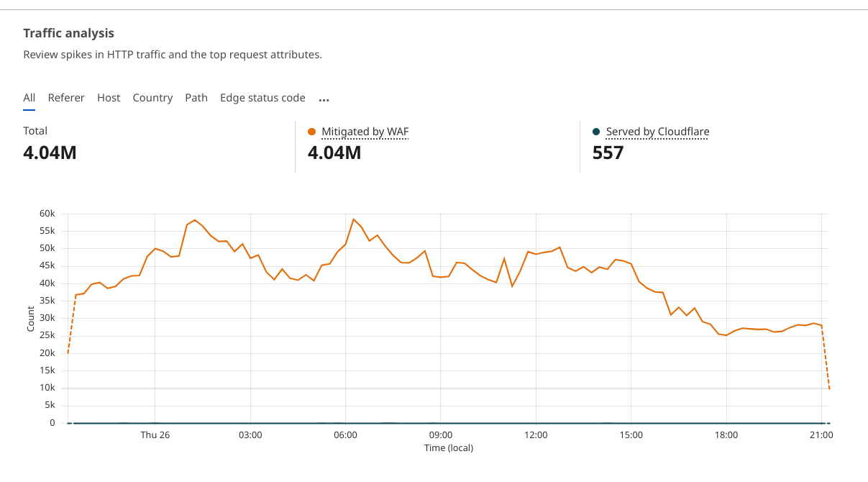Switch to the Country tab
The height and width of the screenshot is (482, 868).
pyautogui.click(x=152, y=98)
